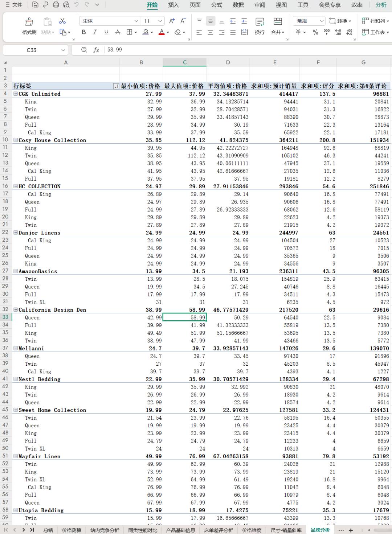Collapse the CGK Unlimited group
Screen dimensions: 392x534
coord(16,94)
